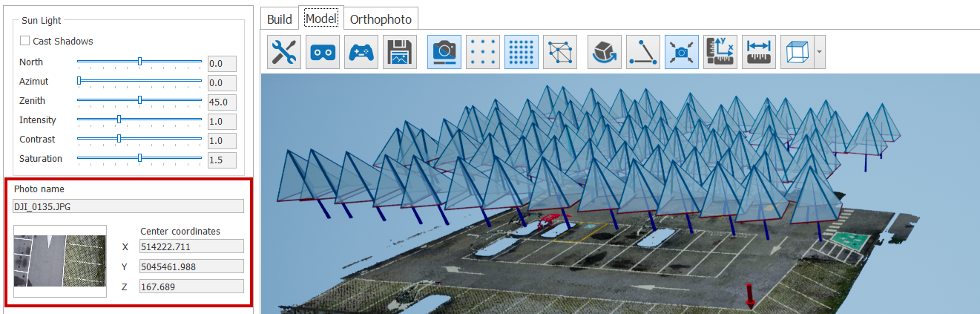Show the dense point cloud icon
This screenshot has height=314, width=980.
522,52
